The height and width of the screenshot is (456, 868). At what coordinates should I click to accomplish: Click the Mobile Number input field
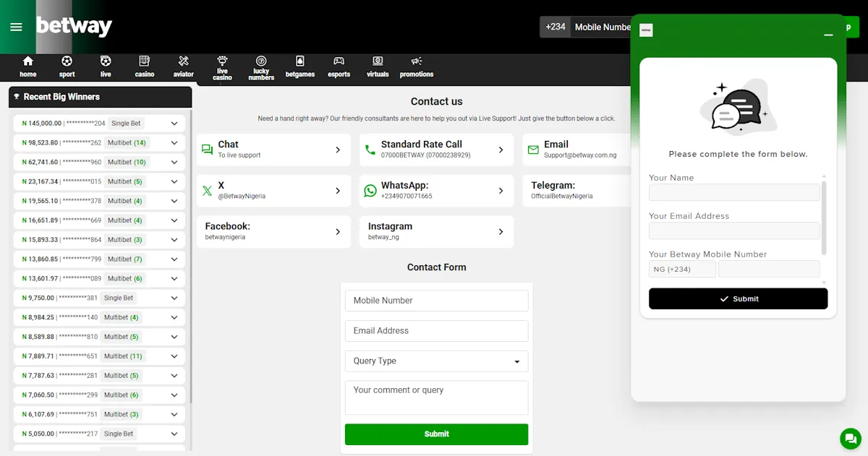(436, 300)
